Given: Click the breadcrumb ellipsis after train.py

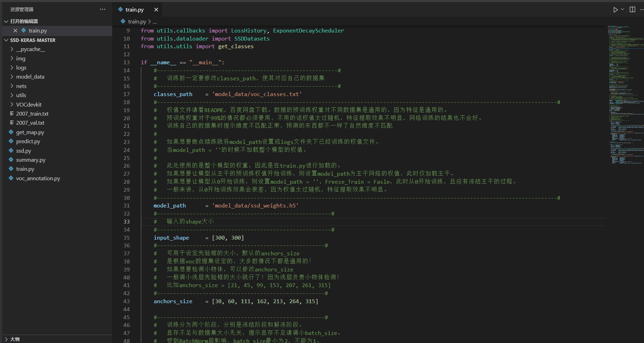Looking at the screenshot, I should tap(155, 22).
